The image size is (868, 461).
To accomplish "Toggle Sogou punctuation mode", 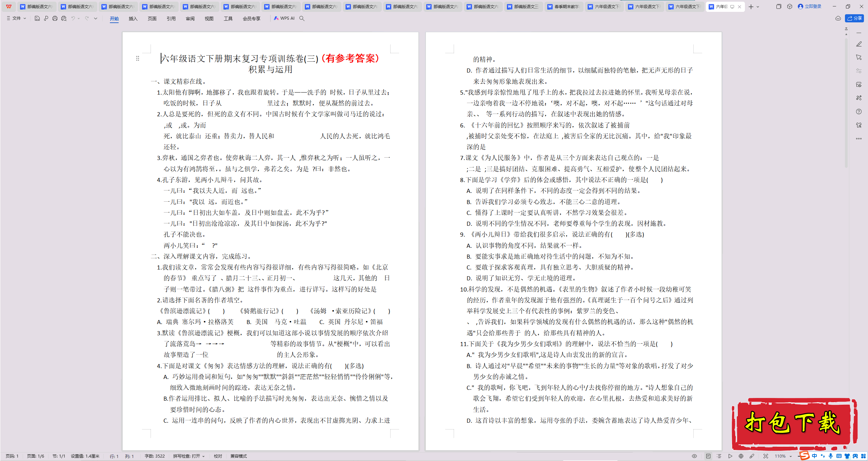I will coord(823,456).
